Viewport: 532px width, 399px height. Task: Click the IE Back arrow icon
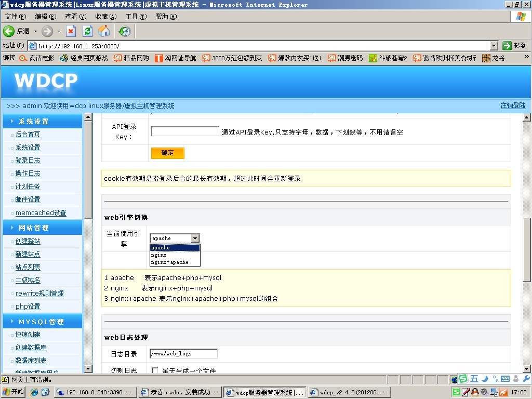[9, 31]
